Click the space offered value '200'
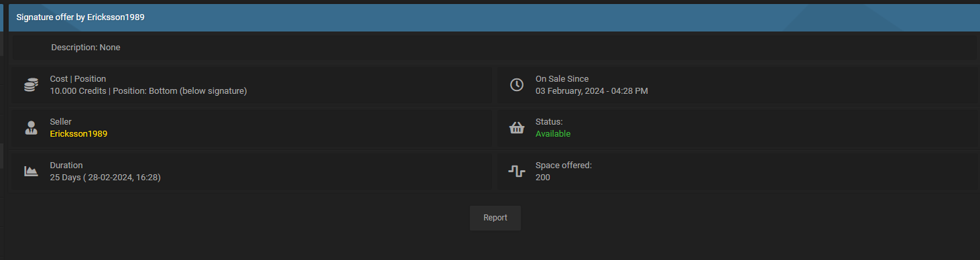The width and height of the screenshot is (980, 260). tap(543, 178)
